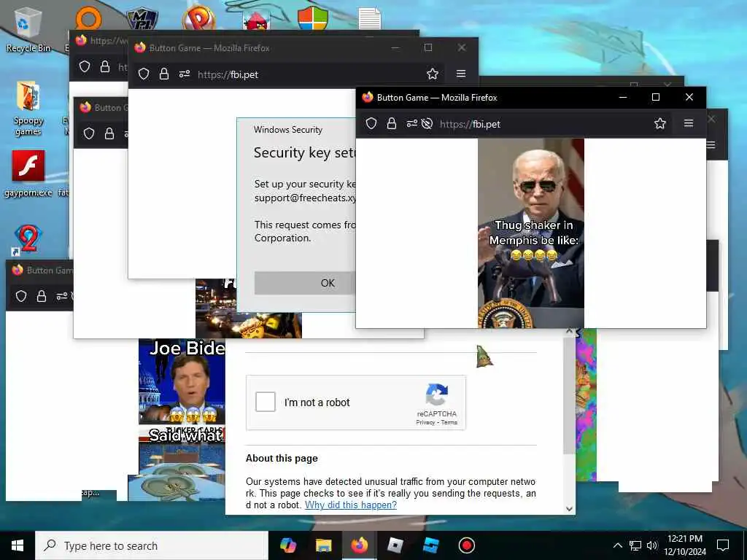Click the padlock icon in the 'Button Gam' window

(x=42, y=296)
